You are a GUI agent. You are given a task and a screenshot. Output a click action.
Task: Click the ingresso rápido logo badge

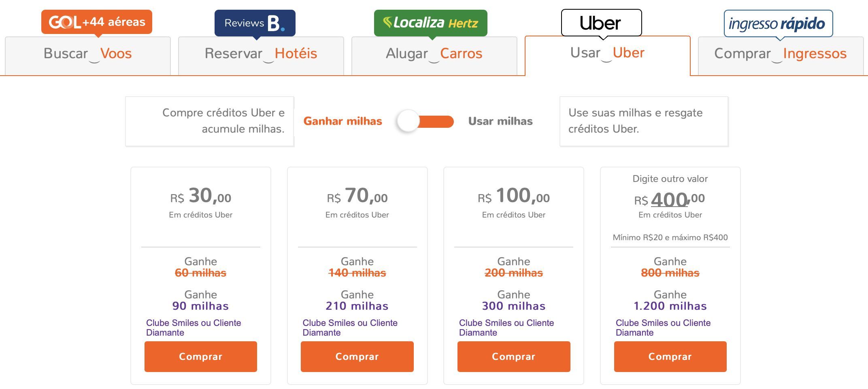click(x=778, y=23)
